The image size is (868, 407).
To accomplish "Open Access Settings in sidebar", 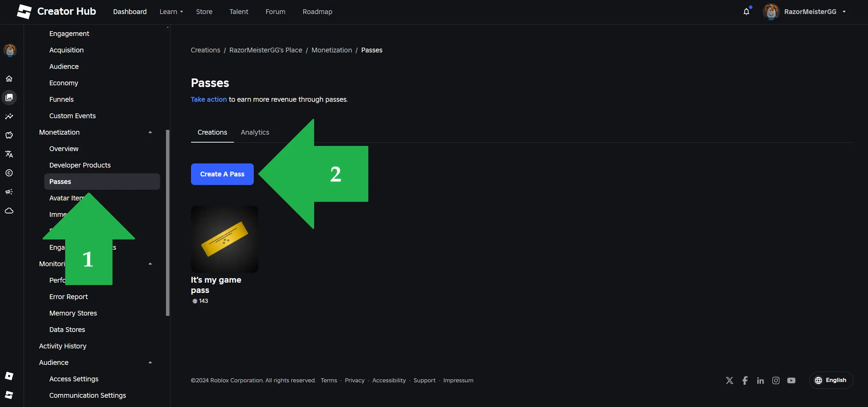I will (74, 379).
